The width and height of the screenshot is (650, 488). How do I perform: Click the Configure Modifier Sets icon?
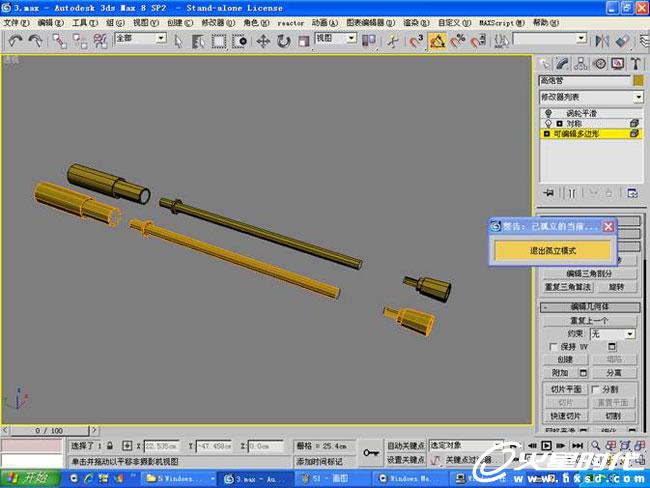click(632, 193)
